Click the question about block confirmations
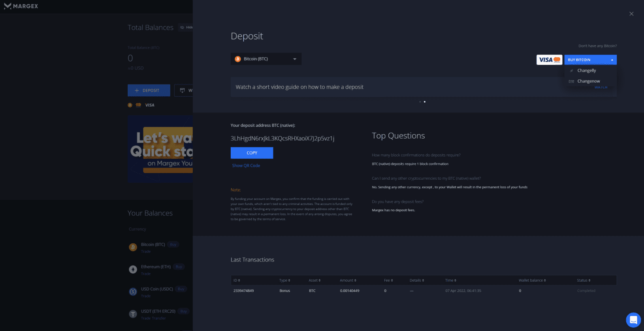Image resolution: width=644 pixels, height=331 pixels. point(416,155)
